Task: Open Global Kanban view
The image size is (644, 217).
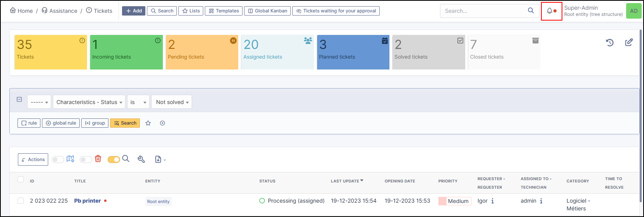Action: [267, 11]
